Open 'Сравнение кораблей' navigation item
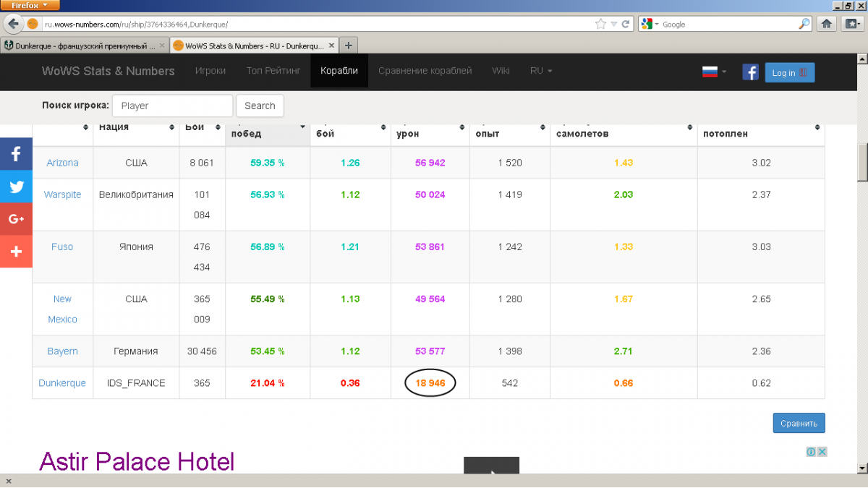Viewport: 868px width, 488px height. (x=425, y=71)
